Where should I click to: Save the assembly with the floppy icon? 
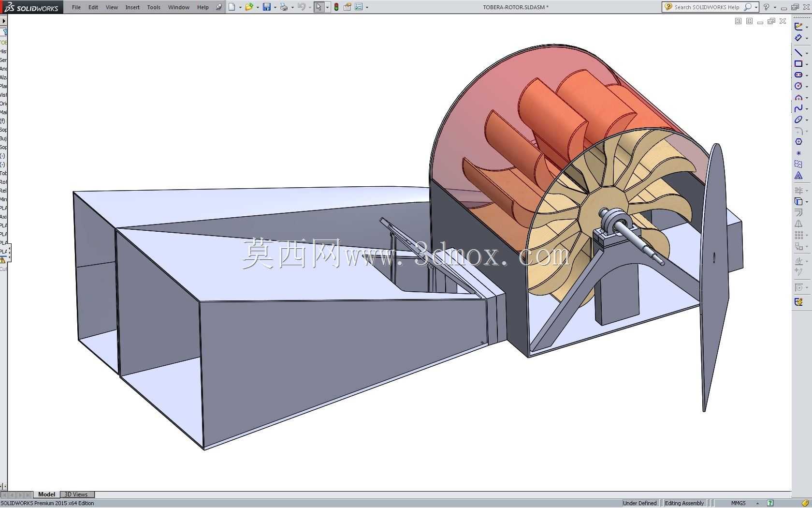point(266,7)
